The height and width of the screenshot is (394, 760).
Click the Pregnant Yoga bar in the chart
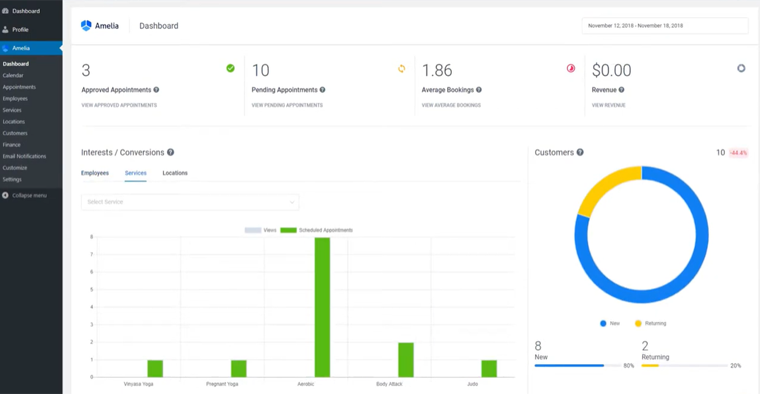pos(239,369)
